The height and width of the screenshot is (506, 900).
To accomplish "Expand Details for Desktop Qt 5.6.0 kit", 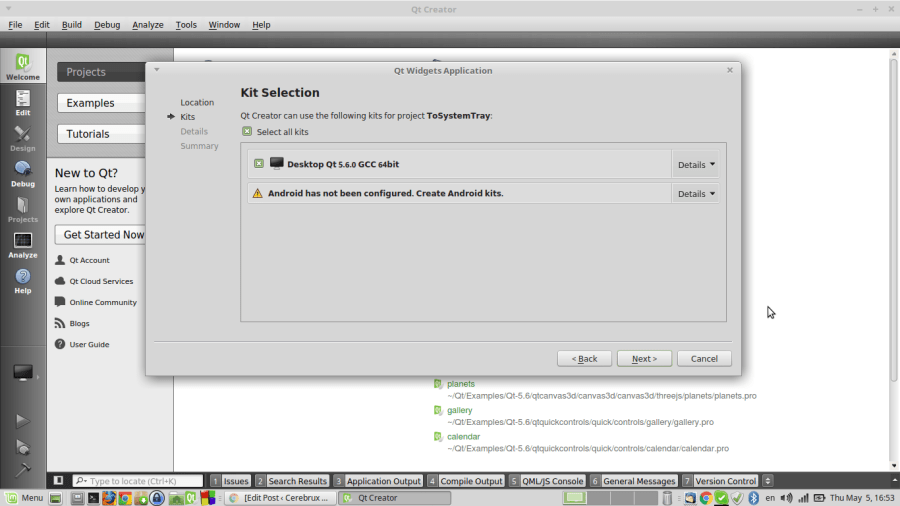I will (x=696, y=165).
